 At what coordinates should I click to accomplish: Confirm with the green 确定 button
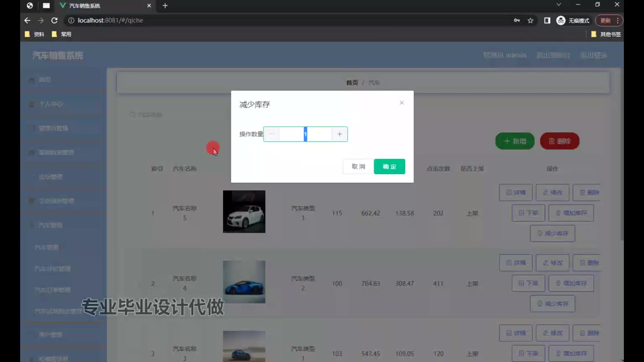tap(389, 167)
